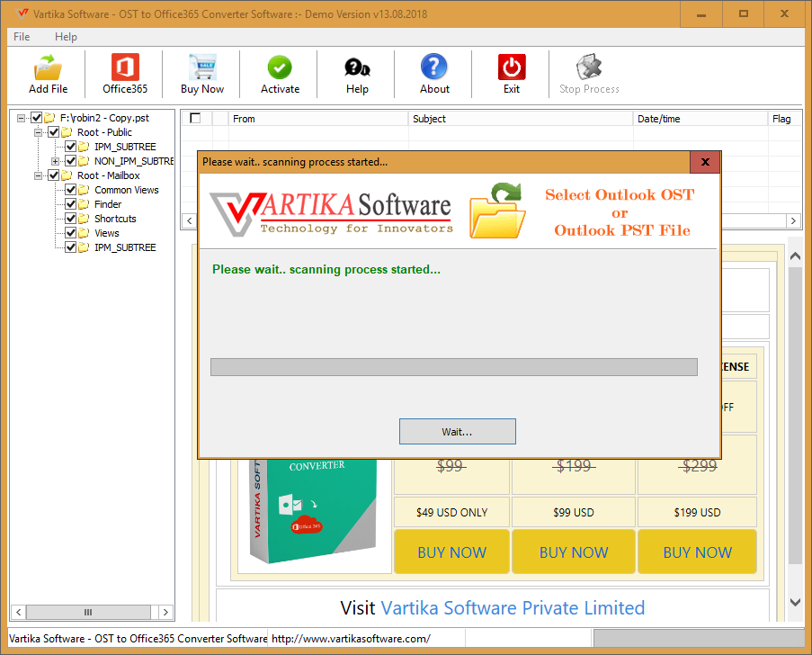
Task: Select IPM_SUBTREE under Root - Public
Action: coord(125,147)
